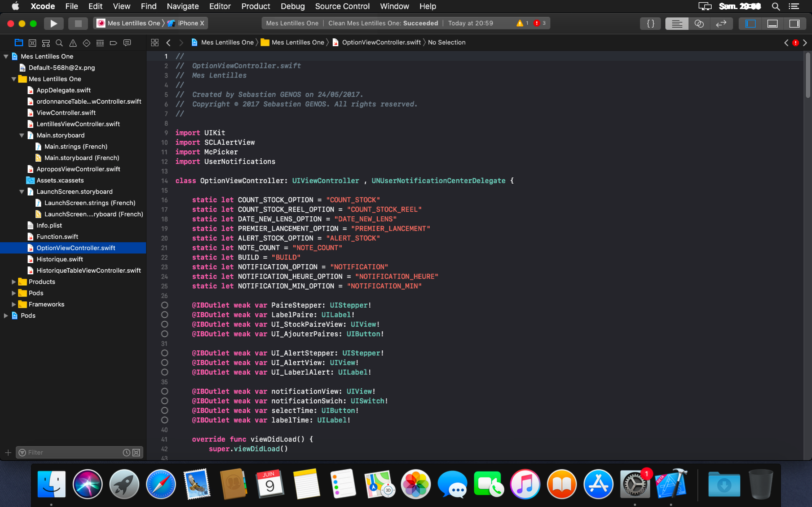Open the Issue navigator warning icon

tap(73, 43)
